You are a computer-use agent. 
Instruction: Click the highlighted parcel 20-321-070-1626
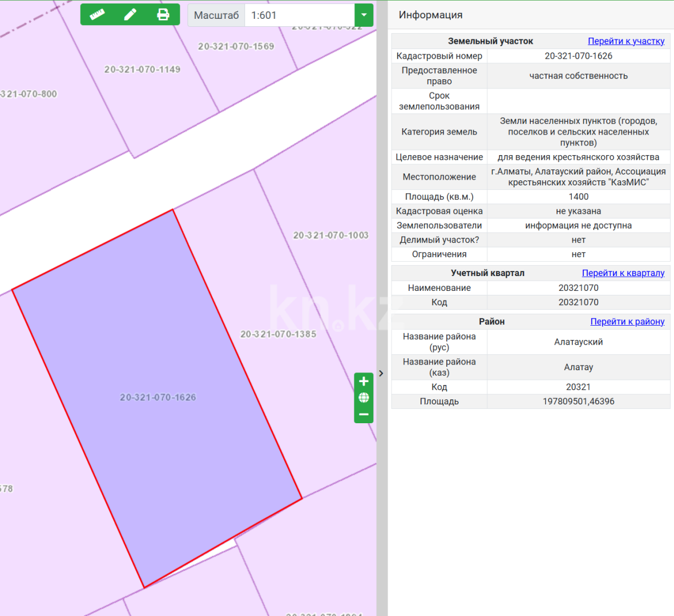coord(158,396)
